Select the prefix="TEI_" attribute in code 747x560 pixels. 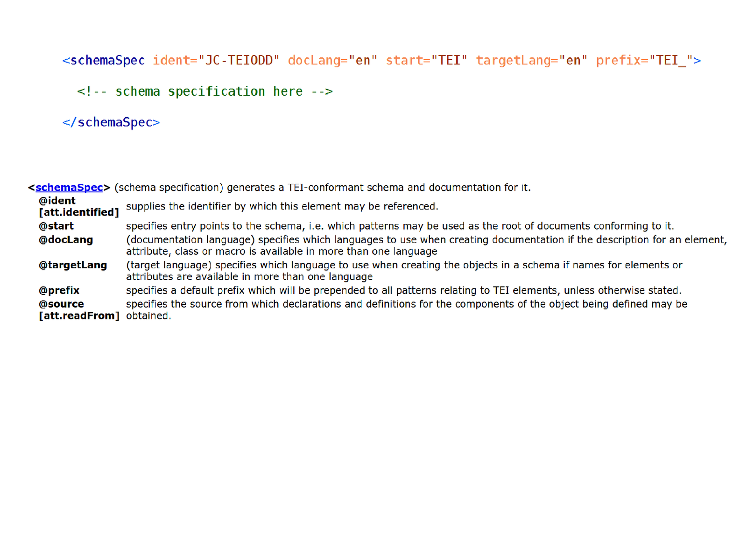(x=644, y=61)
